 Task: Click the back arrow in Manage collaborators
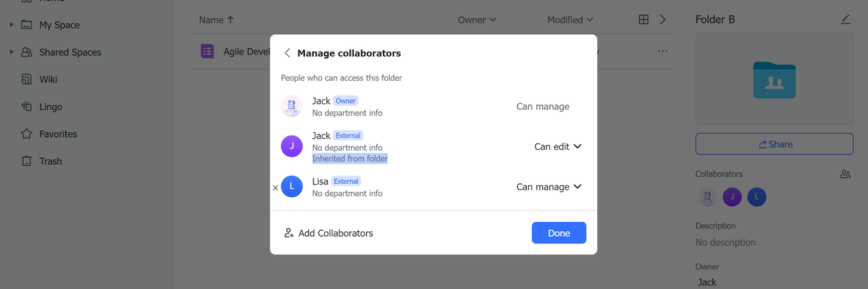[288, 53]
